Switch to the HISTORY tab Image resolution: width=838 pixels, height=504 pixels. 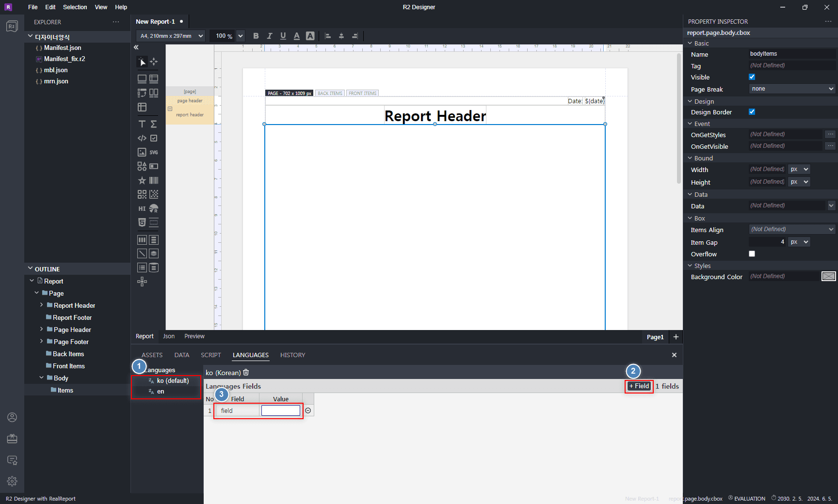coord(292,355)
